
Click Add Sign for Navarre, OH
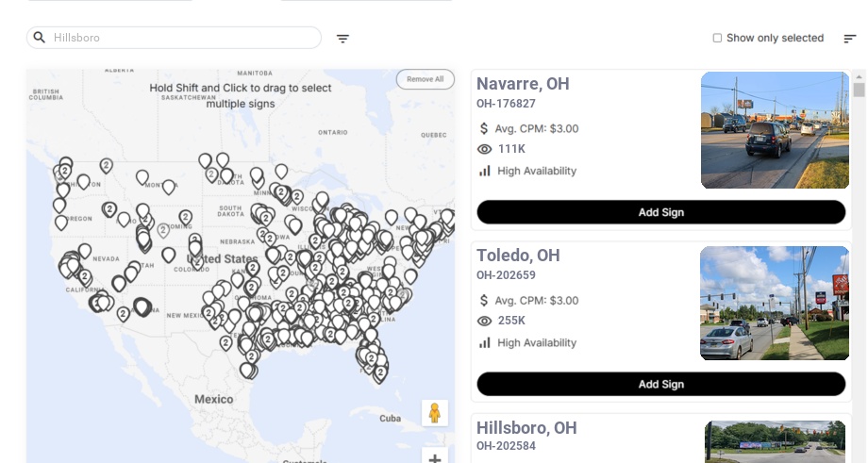[x=660, y=212]
